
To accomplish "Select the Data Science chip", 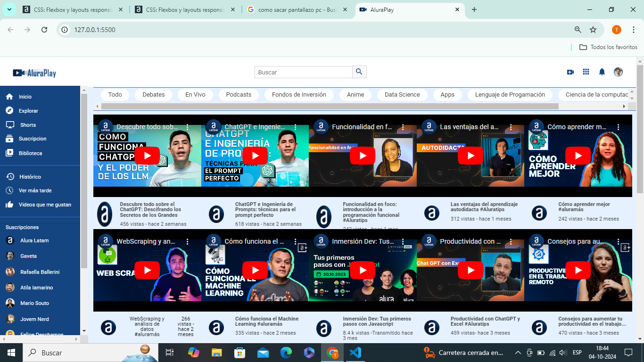I will click(x=402, y=95).
